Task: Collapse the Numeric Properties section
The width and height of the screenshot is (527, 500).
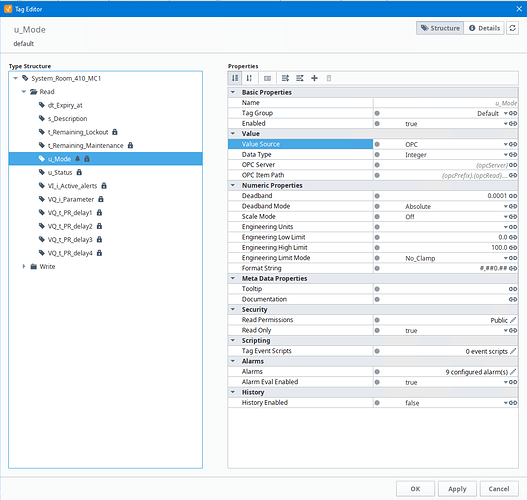Action: coord(233,185)
